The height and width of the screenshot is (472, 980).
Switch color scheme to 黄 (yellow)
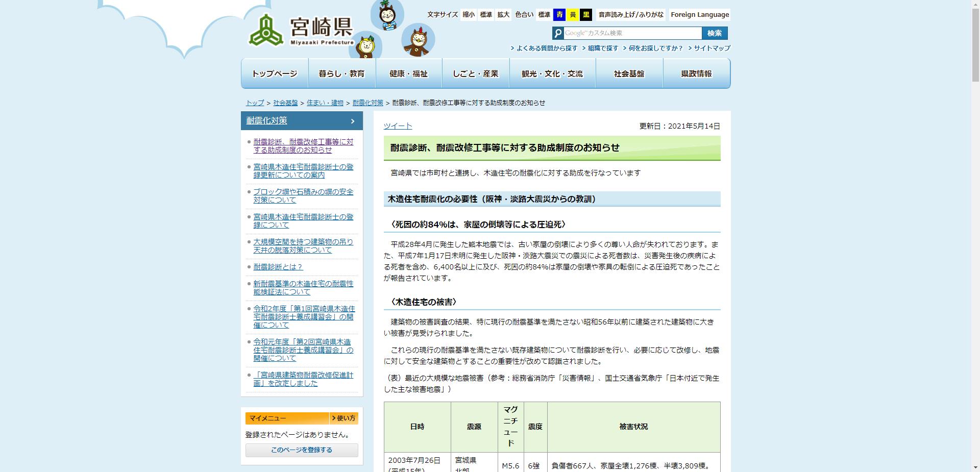tap(574, 15)
